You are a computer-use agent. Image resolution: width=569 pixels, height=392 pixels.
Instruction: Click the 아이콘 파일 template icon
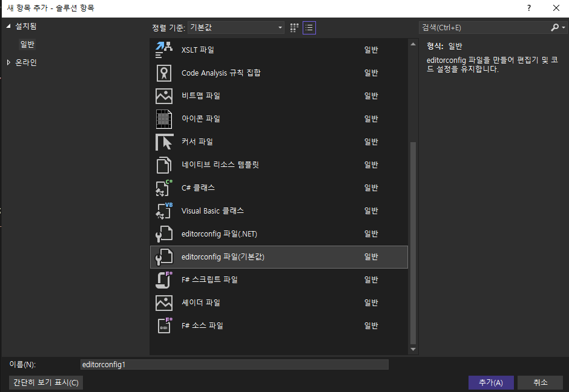point(164,119)
